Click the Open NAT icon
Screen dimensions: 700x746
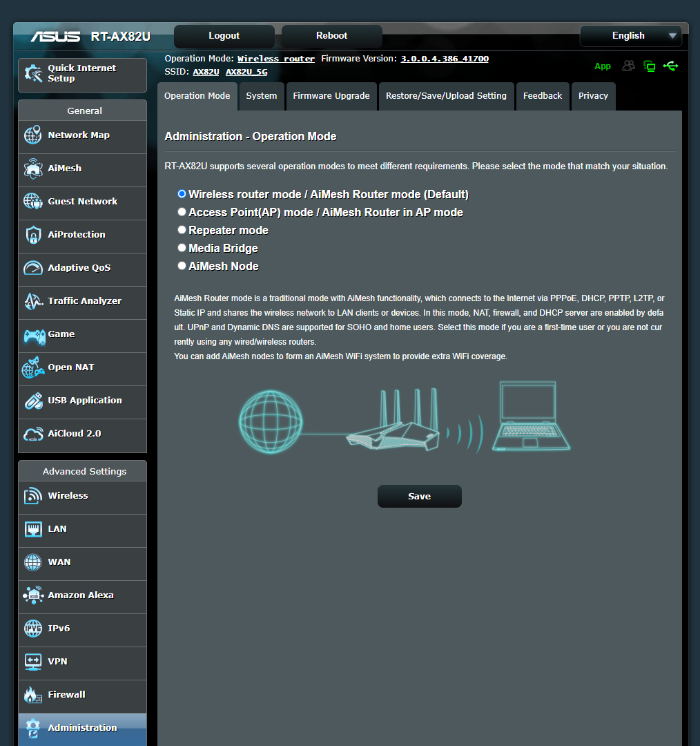tap(33, 367)
